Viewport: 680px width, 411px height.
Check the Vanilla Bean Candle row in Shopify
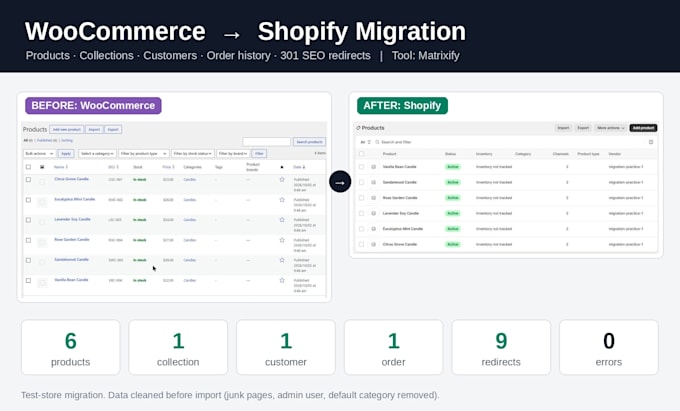pos(361,167)
